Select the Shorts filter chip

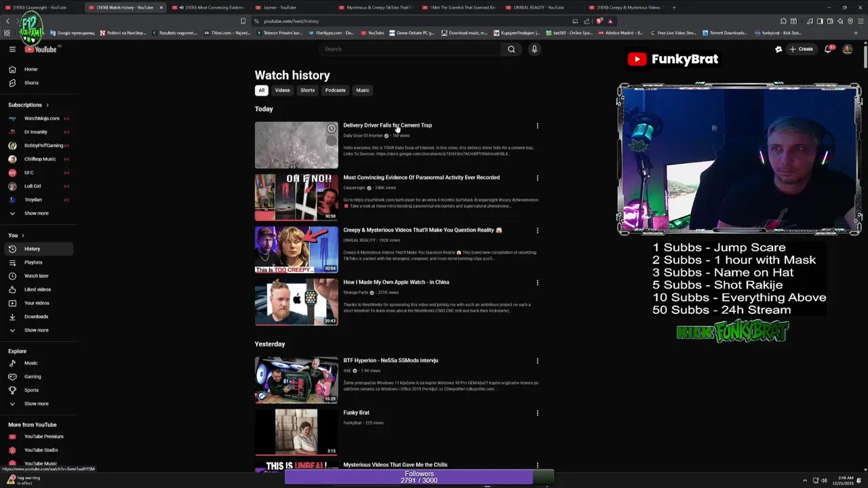pos(307,90)
